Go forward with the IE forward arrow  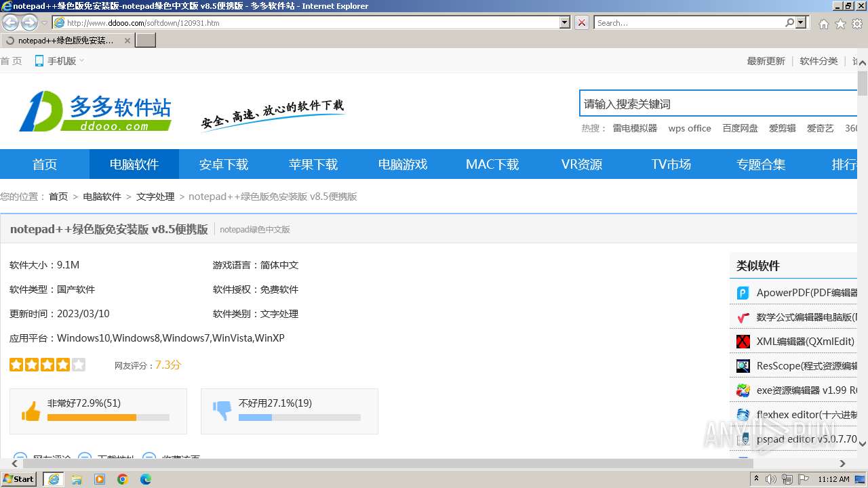coord(29,22)
